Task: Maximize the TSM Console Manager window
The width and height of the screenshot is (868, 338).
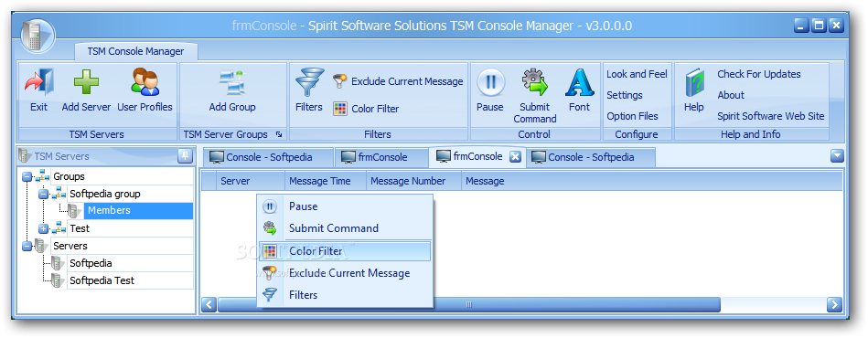Action: click(x=819, y=25)
